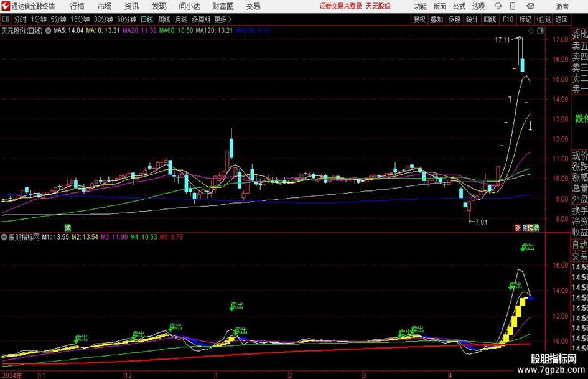588x379 pixels.
Task: Click the 卖出 signal near 14.00 level
Action: click(x=515, y=286)
